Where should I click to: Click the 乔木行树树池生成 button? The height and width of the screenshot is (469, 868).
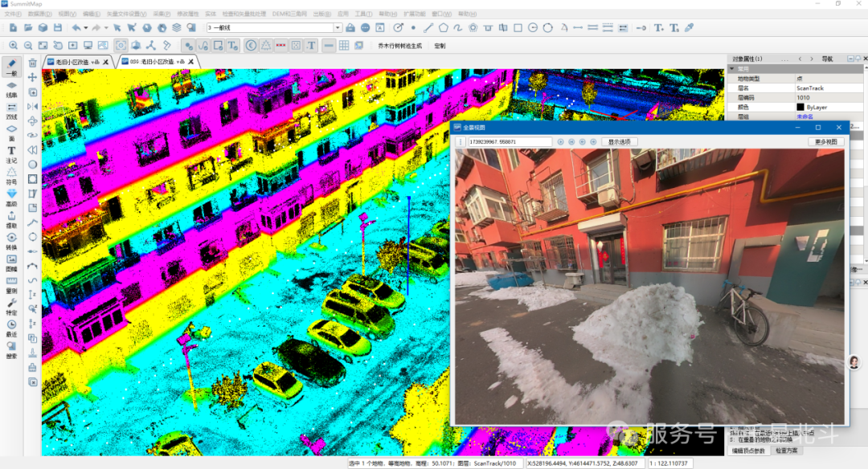pyautogui.click(x=399, y=46)
